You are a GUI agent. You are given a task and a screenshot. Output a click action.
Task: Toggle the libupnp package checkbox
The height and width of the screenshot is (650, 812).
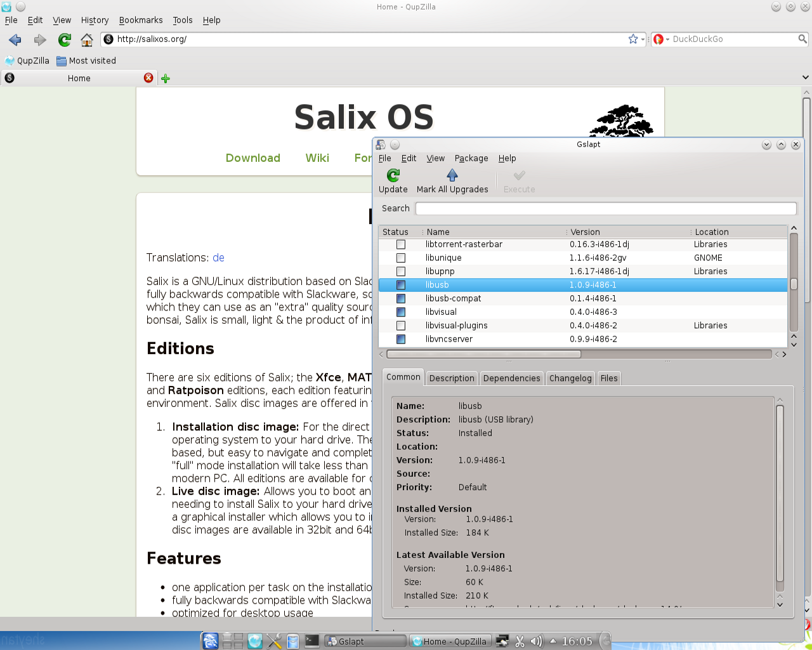pyautogui.click(x=401, y=271)
